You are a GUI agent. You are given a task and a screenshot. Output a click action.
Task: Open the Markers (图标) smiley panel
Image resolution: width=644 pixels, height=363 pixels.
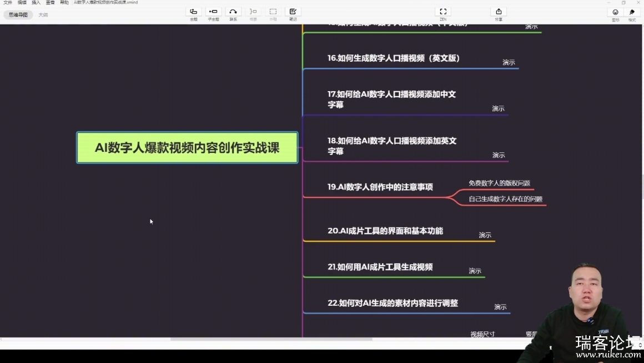pyautogui.click(x=615, y=12)
